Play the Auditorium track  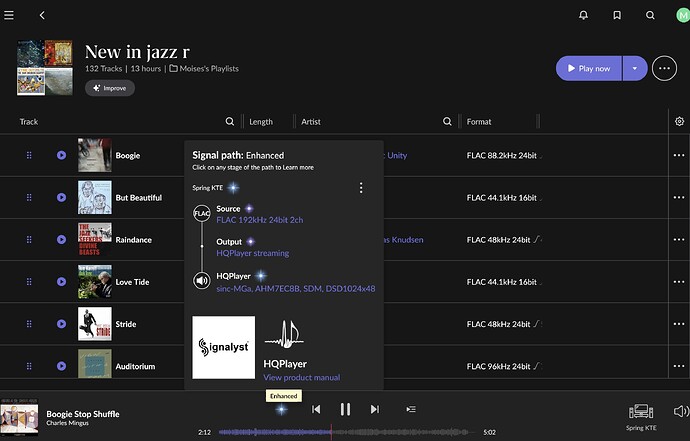(61, 366)
